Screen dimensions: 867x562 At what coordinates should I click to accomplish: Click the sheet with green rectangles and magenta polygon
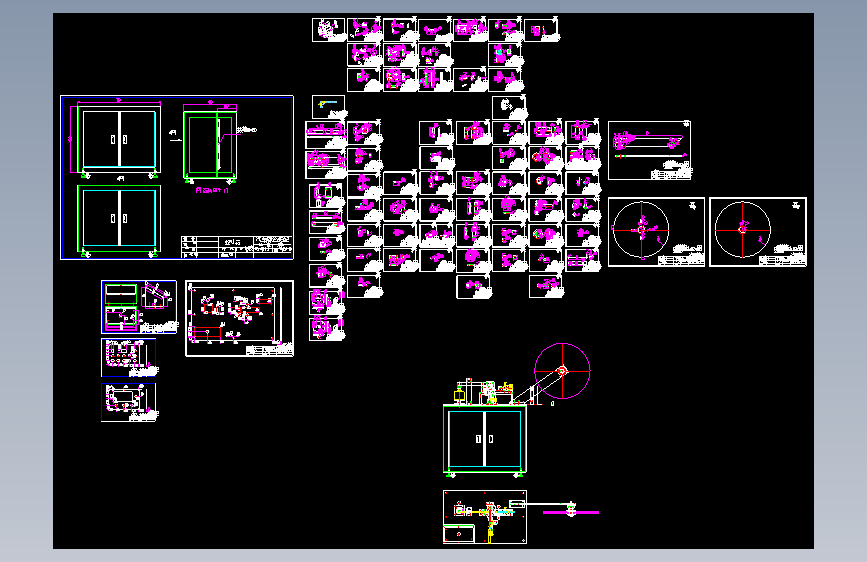pyautogui.click(x=139, y=307)
